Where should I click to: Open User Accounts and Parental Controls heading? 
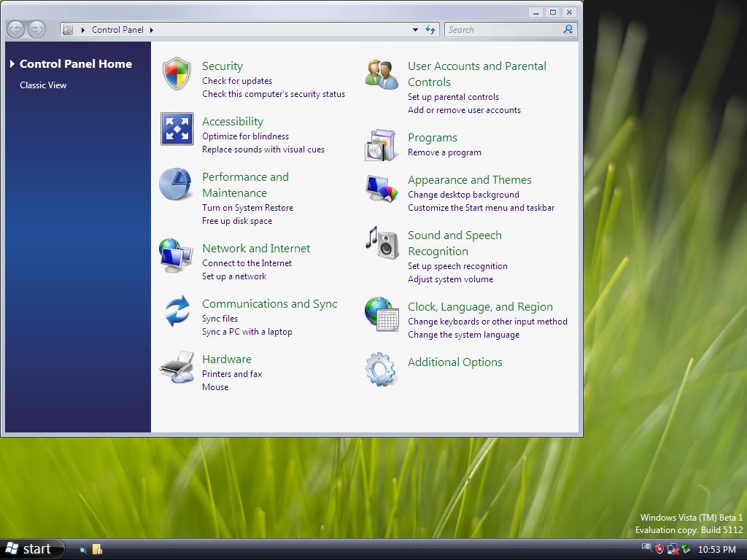coord(477,74)
